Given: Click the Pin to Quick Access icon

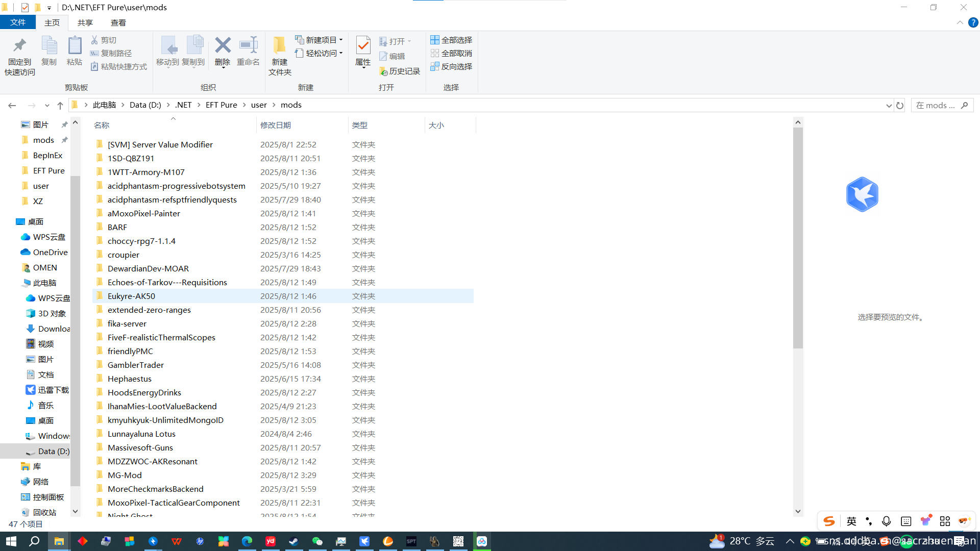Looking at the screenshot, I should point(19,46).
